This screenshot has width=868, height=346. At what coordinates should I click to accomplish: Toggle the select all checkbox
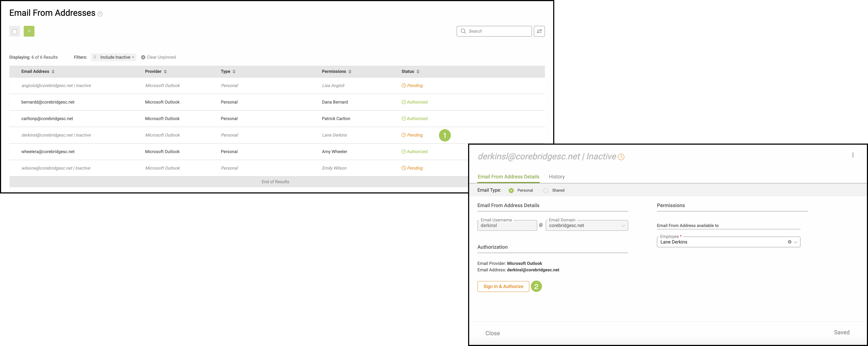click(x=15, y=32)
